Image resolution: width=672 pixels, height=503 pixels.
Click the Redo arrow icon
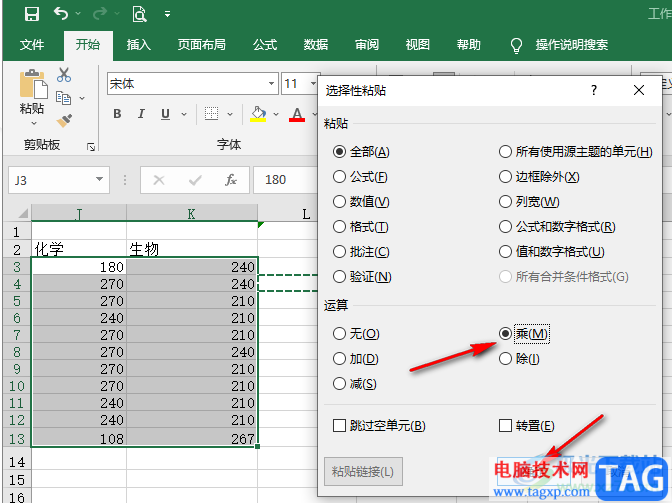[100, 14]
